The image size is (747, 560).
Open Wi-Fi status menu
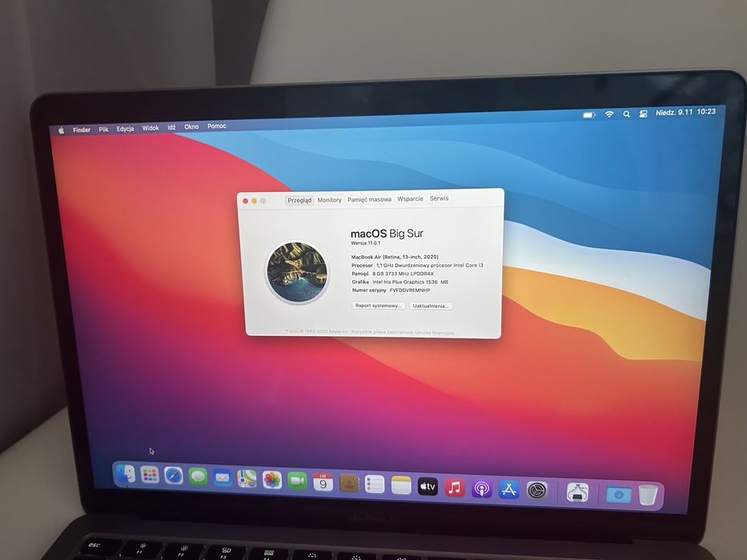pyautogui.click(x=609, y=114)
